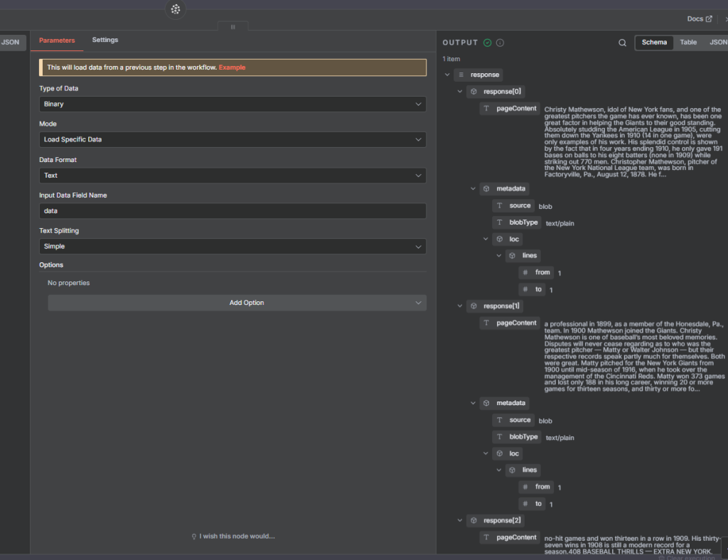Select the Schema output view
Image resolution: width=728 pixels, height=560 pixels.
coord(654,43)
